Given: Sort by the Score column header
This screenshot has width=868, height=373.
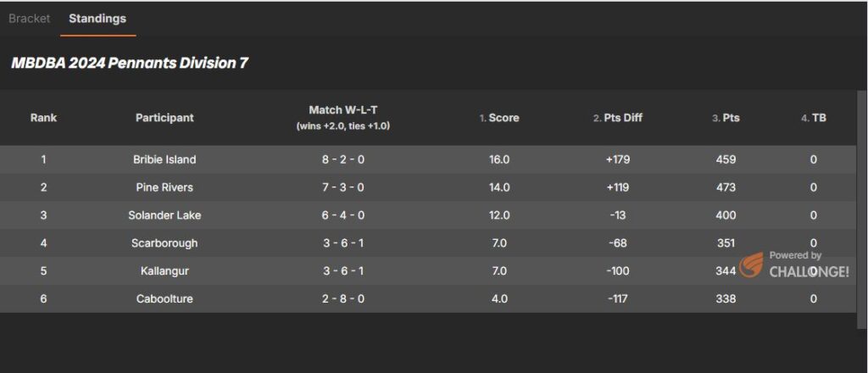Looking at the screenshot, I should (x=504, y=118).
